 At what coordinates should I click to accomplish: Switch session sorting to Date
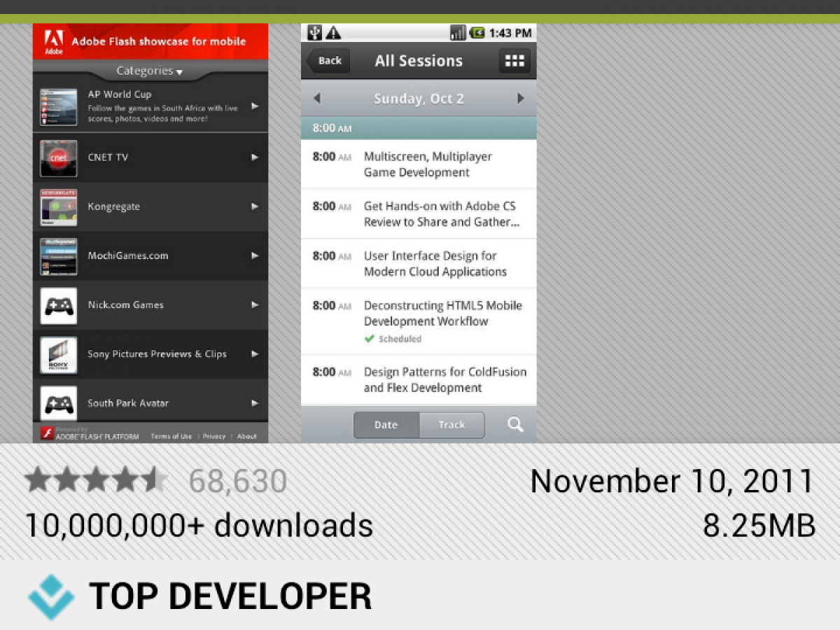point(386,425)
